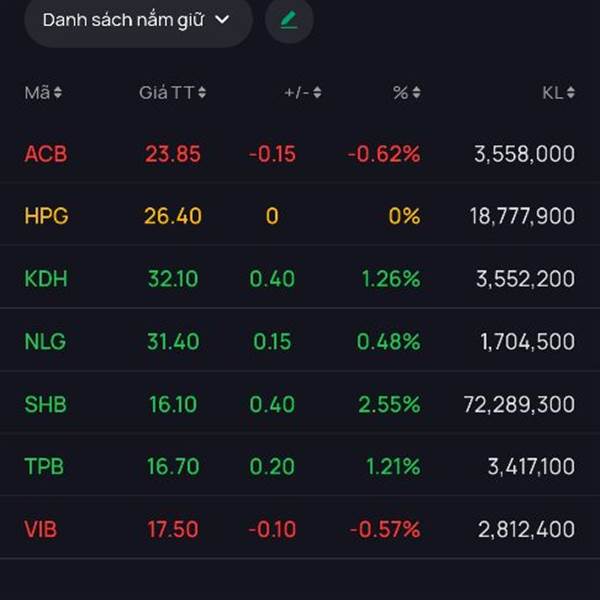
Task: Open the KDH stock row
Action: coord(300,278)
